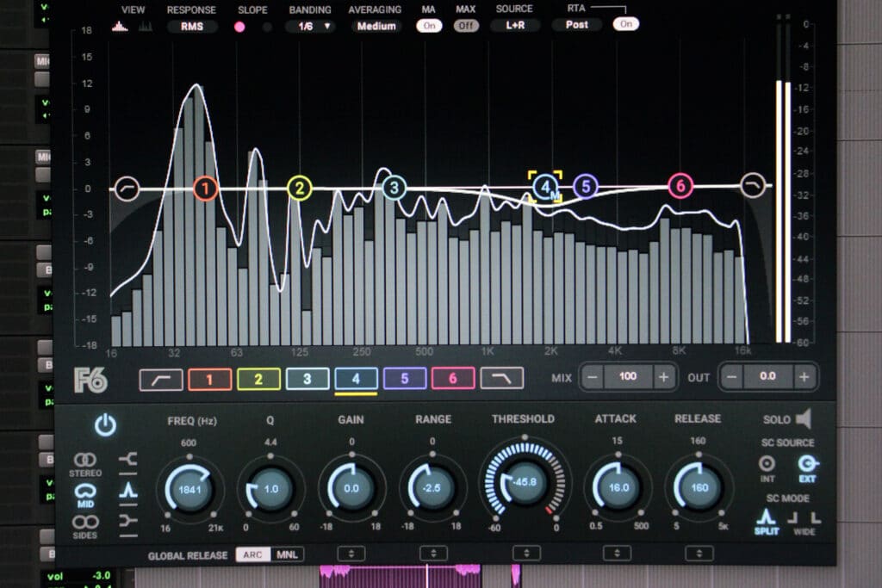The height and width of the screenshot is (588, 882).
Task: Click the Freq knob showing 1841
Action: 190,489
